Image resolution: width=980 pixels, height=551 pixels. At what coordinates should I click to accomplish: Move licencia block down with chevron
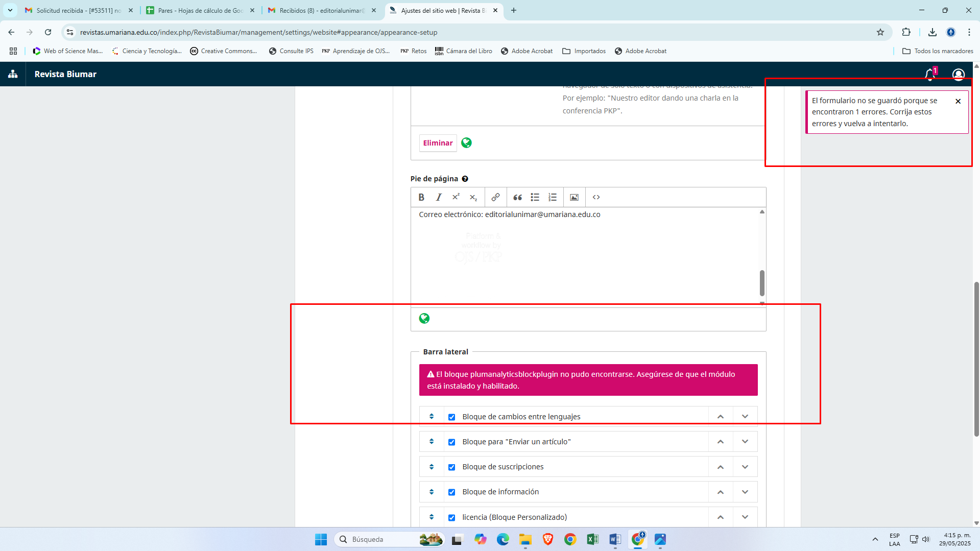pyautogui.click(x=745, y=517)
